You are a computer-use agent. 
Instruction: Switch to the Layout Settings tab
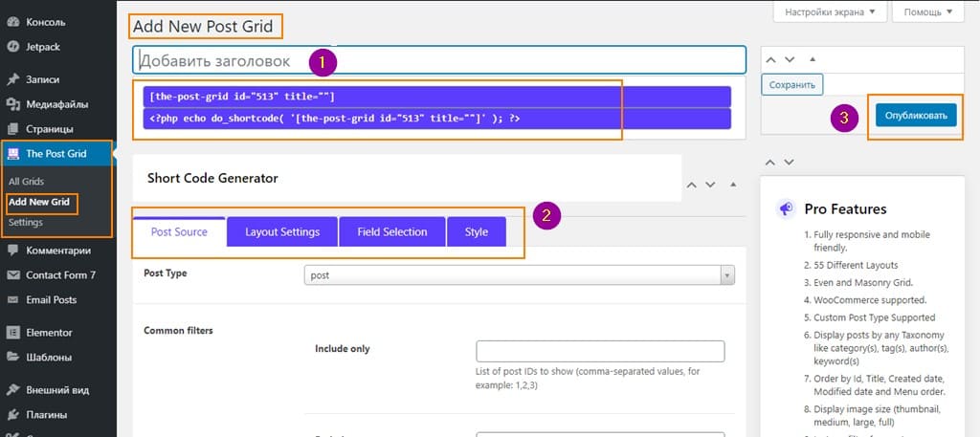click(282, 231)
